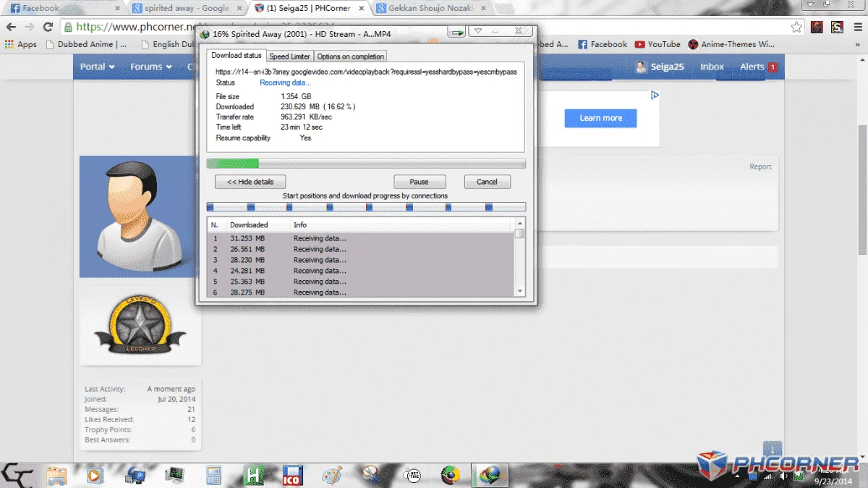Screen dimensions: 868x488
Task: Click the Receiving data status text
Action: [285, 83]
